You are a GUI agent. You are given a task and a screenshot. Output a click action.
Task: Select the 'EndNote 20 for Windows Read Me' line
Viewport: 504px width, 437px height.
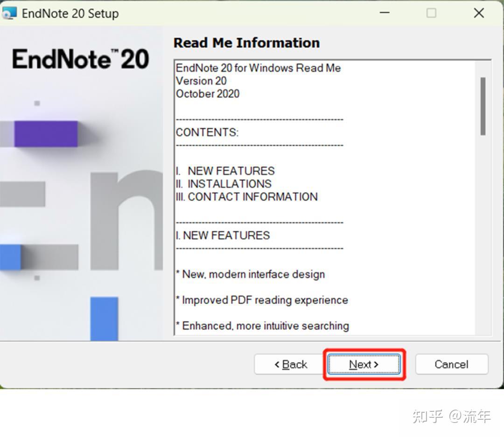coord(258,68)
